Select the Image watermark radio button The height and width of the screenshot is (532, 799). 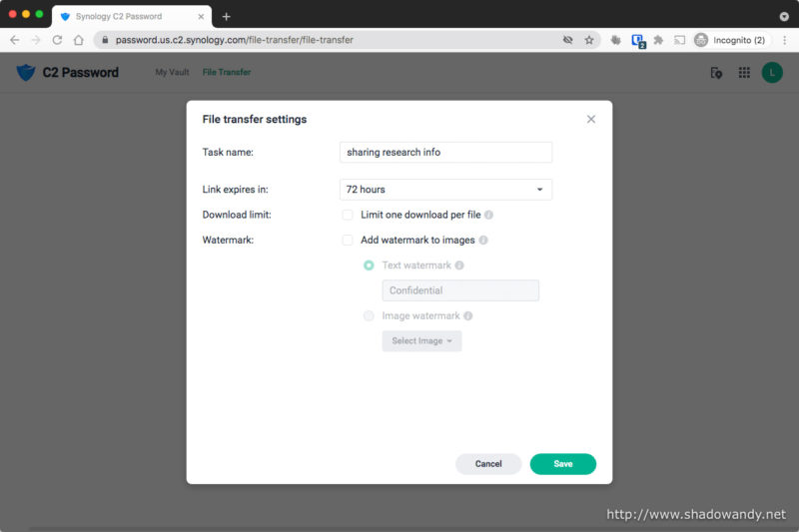click(369, 315)
